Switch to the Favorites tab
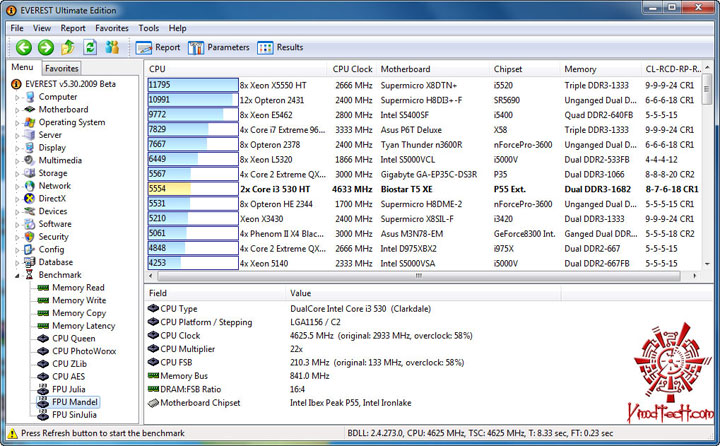 click(x=62, y=68)
